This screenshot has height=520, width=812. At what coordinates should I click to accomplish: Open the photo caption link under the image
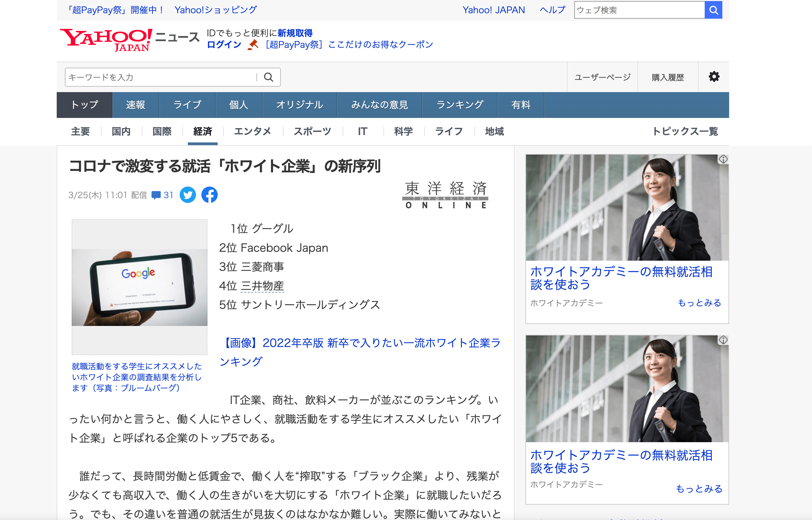tap(137, 377)
